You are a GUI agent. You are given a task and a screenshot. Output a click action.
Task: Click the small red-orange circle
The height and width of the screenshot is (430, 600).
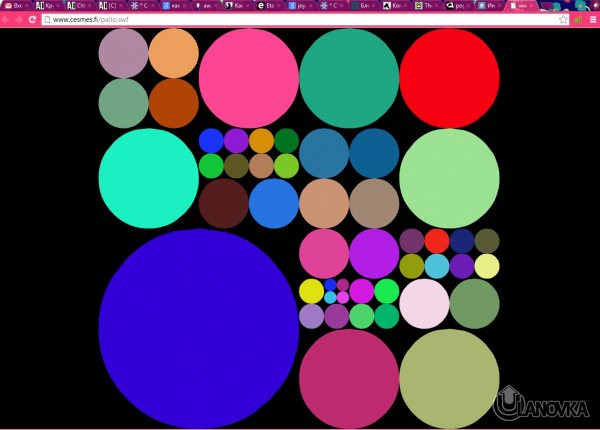tap(437, 241)
